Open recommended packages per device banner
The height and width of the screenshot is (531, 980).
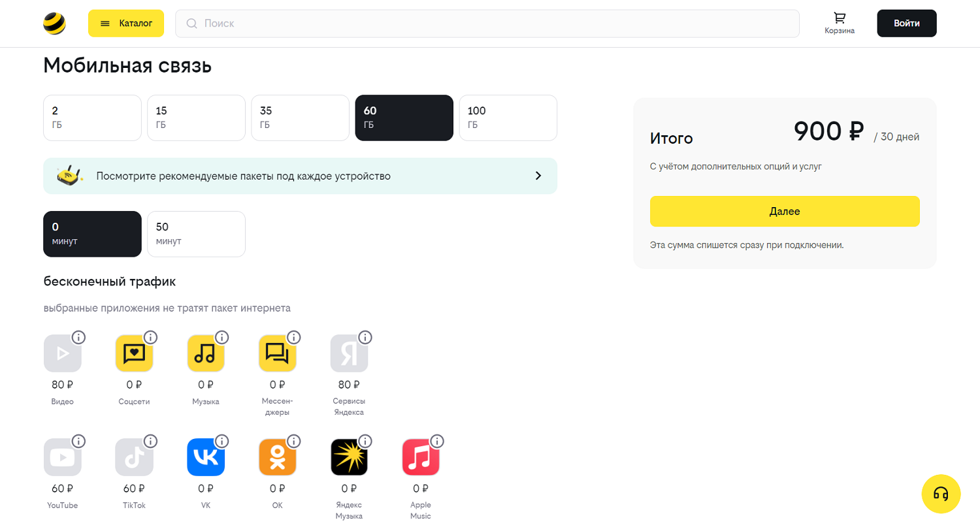tap(300, 176)
